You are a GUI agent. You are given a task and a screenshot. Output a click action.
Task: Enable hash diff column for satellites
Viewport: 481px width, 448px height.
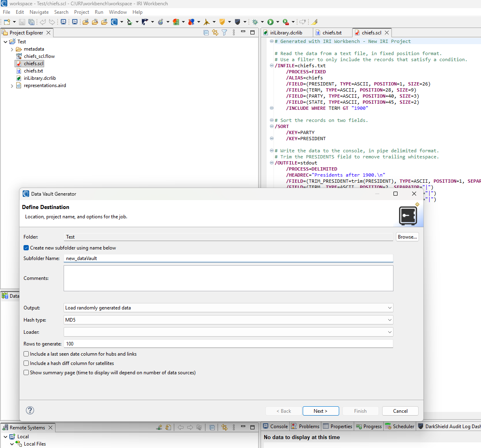[x=26, y=363]
